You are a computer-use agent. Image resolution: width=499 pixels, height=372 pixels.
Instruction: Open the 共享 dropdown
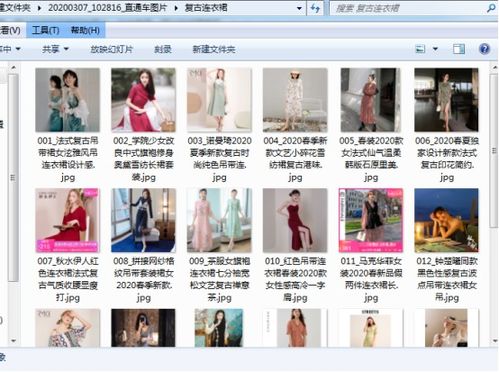55,49
